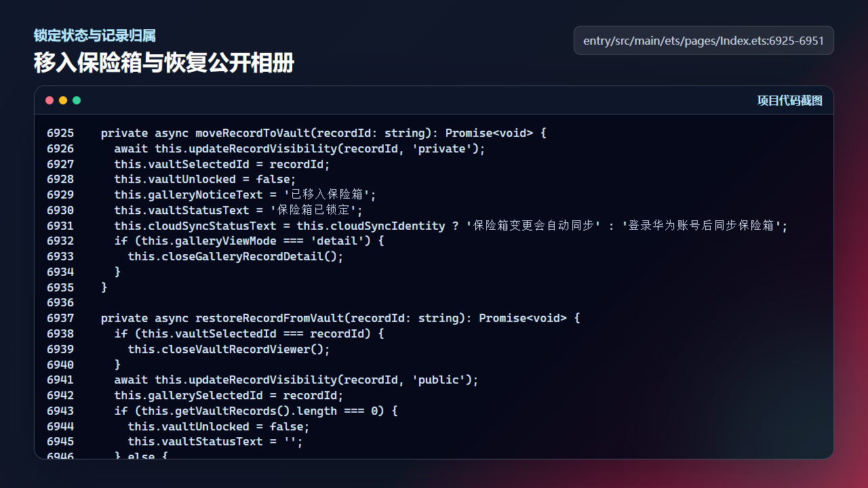This screenshot has height=488, width=868.
Task: Click the galleryViewMode === 'detail' condition
Action: coord(249,241)
